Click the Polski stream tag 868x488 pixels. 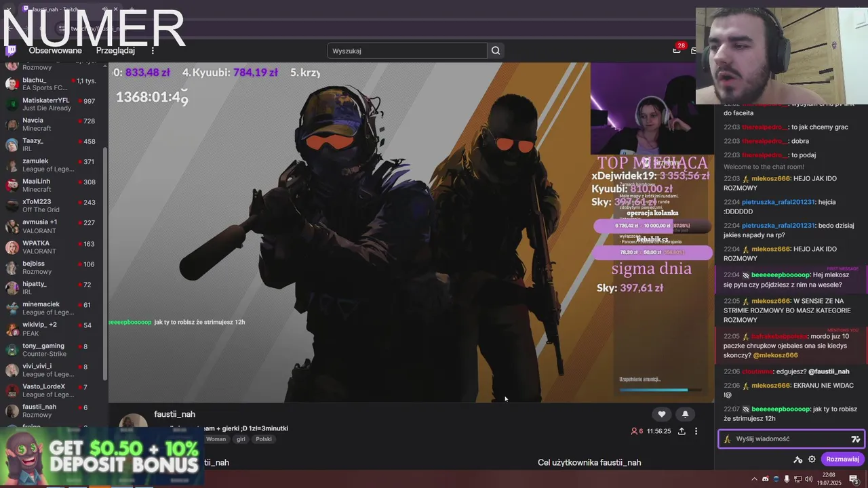point(264,439)
